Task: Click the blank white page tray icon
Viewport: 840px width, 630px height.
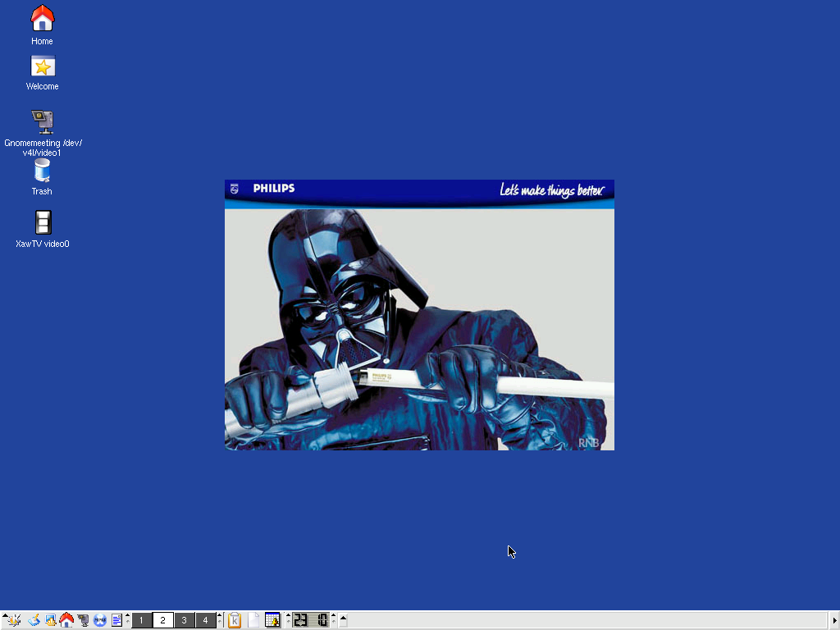Action: click(253, 620)
